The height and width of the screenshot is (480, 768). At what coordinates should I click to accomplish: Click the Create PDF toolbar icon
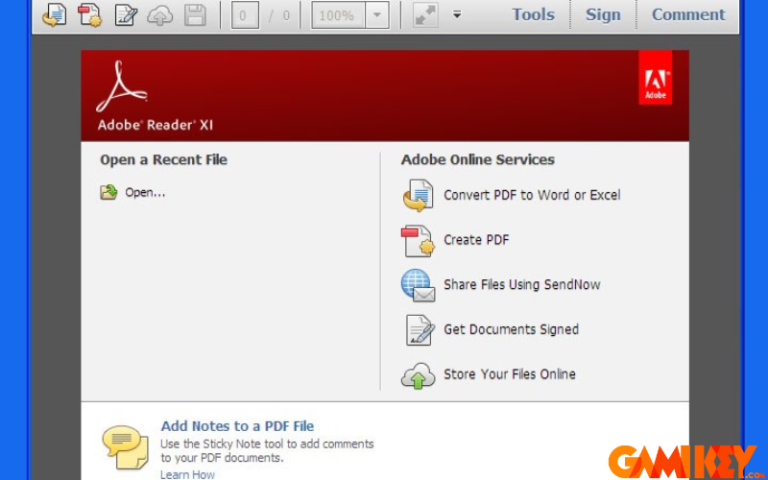pos(90,15)
